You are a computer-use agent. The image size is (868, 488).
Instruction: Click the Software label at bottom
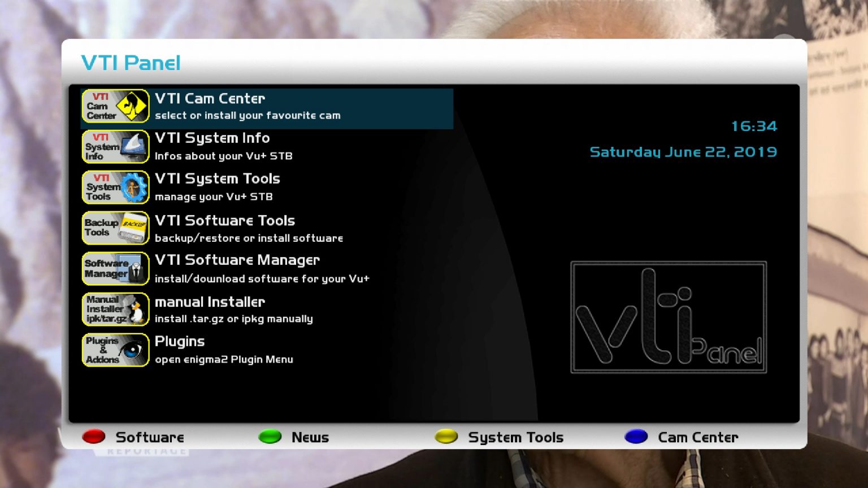[x=150, y=437]
